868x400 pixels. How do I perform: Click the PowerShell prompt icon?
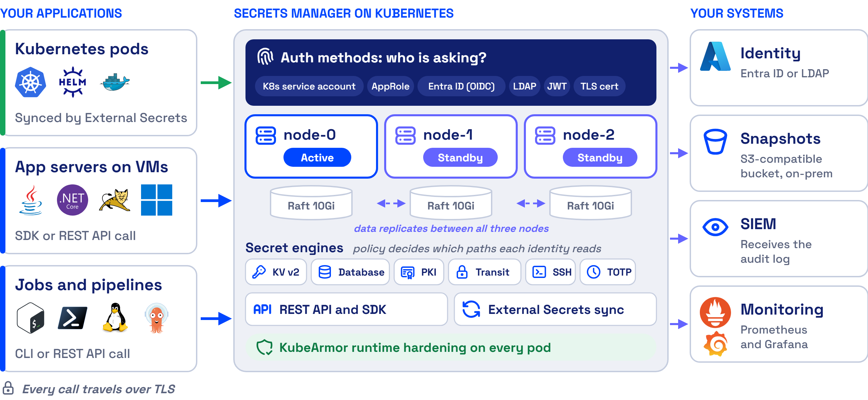point(73,318)
